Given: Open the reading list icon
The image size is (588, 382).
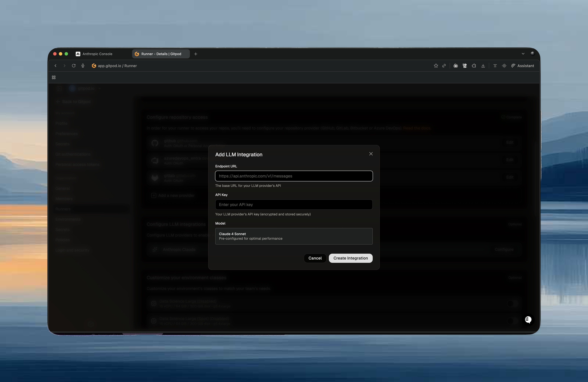Looking at the screenshot, I should [x=495, y=66].
